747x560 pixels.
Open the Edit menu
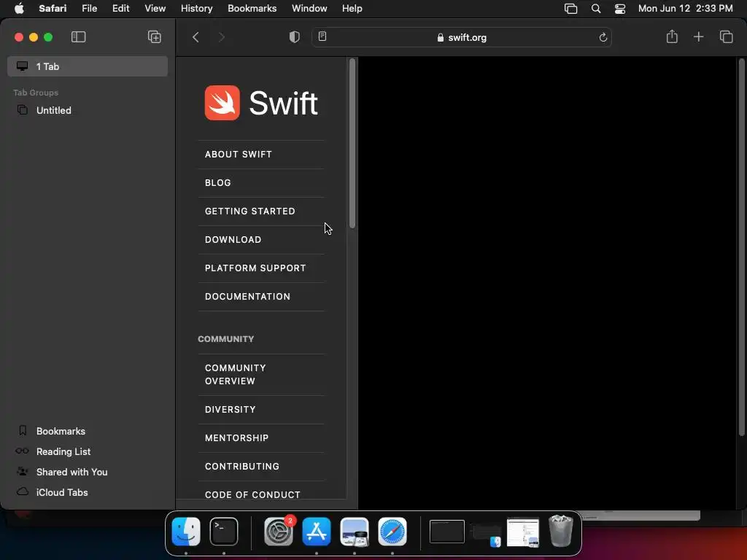tap(120, 9)
